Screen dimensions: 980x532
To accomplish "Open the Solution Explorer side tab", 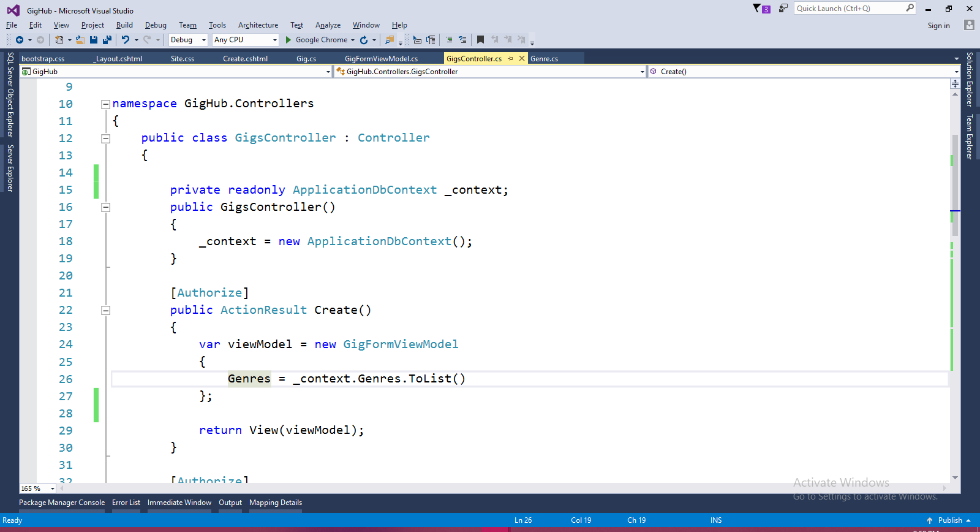I will 970,79.
